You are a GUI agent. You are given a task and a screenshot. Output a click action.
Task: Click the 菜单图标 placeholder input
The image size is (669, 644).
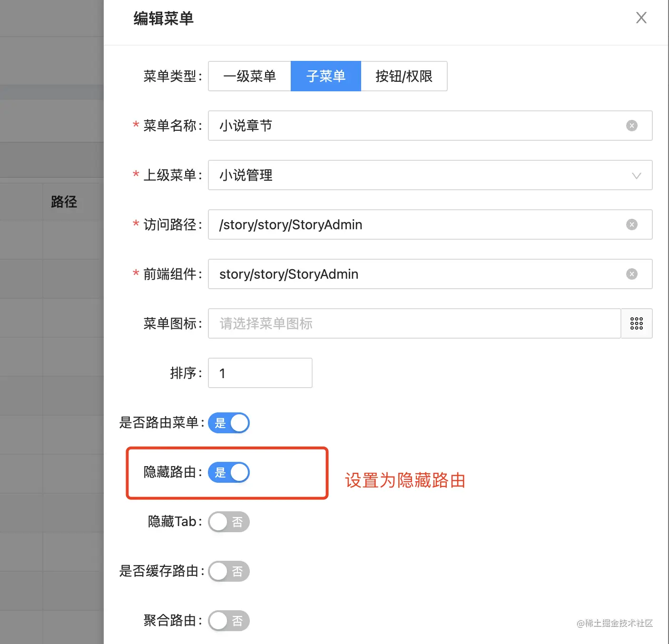click(x=414, y=323)
